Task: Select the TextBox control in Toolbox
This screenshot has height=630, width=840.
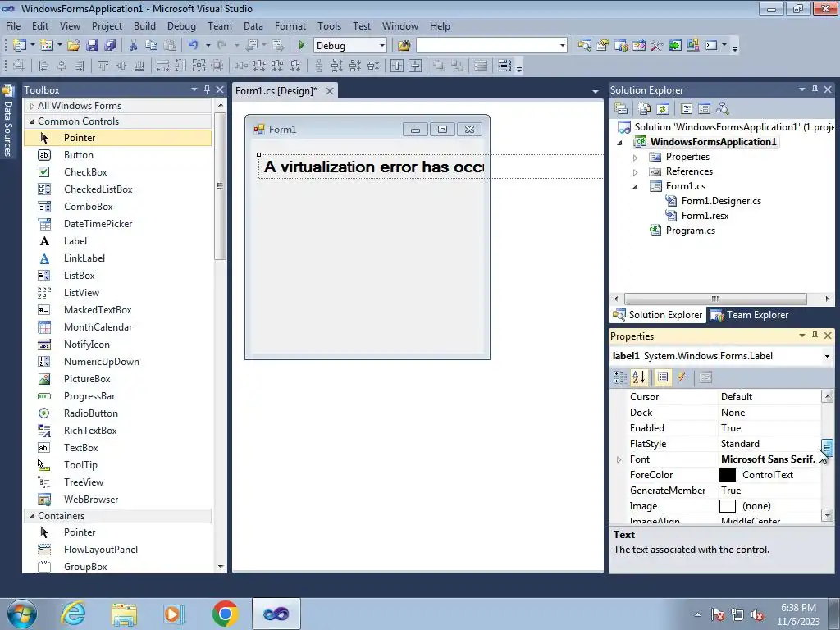Action: point(117,448)
